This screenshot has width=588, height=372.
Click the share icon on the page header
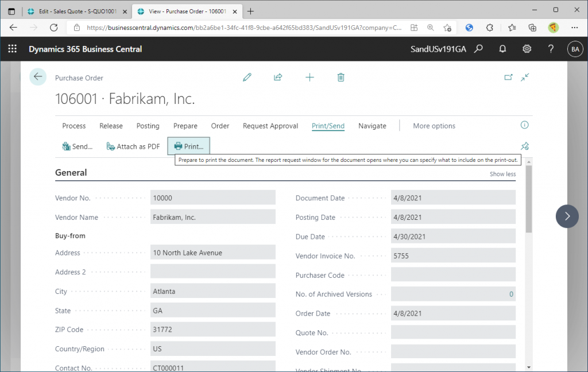click(x=278, y=77)
